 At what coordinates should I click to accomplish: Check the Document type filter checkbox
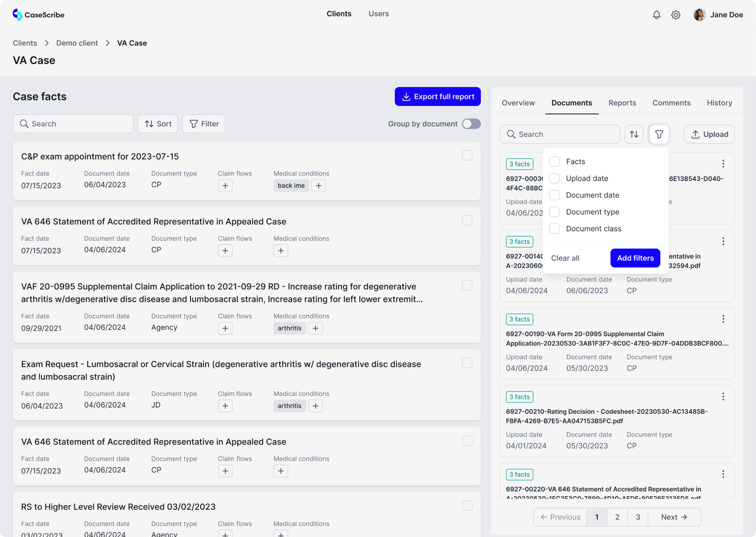pos(554,212)
